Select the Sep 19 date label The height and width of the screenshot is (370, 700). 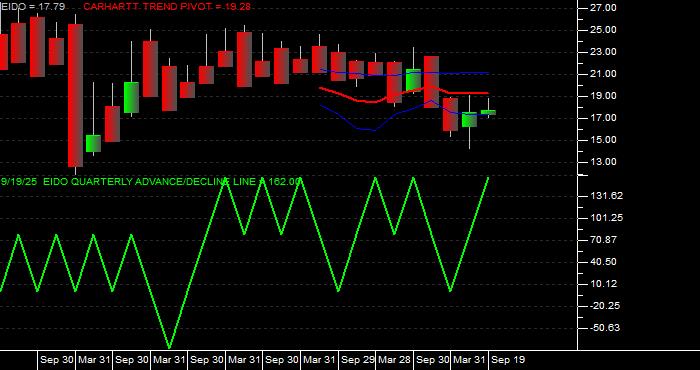click(x=508, y=360)
